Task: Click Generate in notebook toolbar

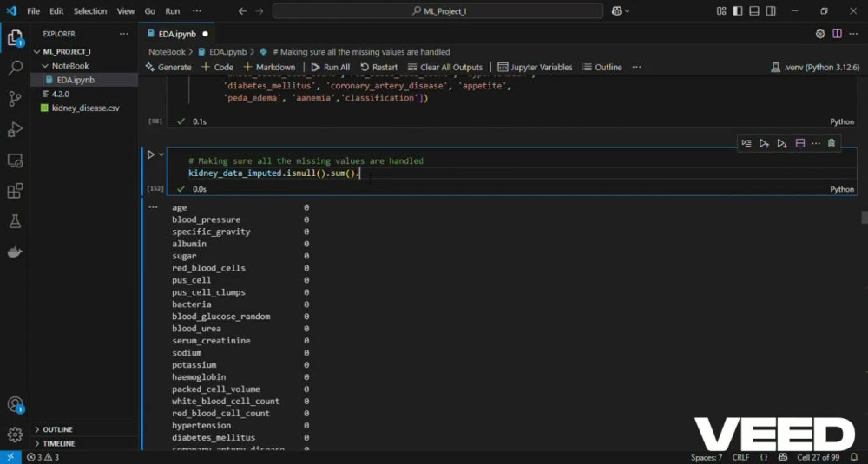Action: 168,67
